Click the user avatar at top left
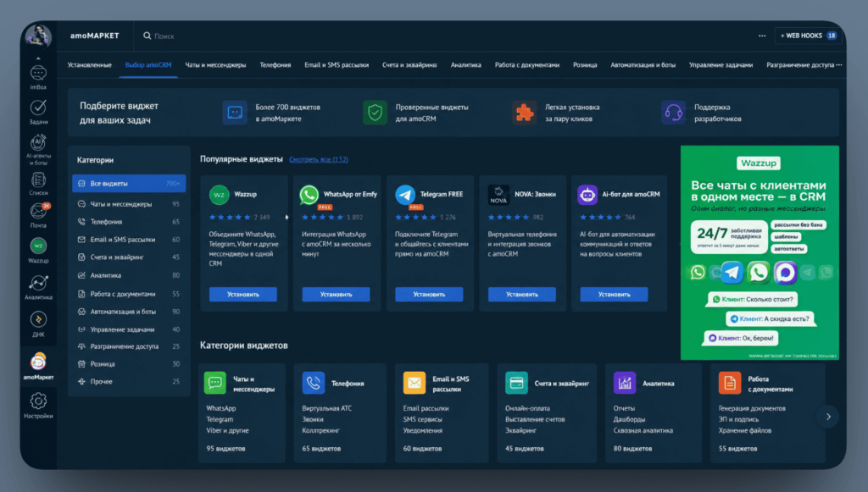The width and height of the screenshot is (868, 492). point(38,36)
